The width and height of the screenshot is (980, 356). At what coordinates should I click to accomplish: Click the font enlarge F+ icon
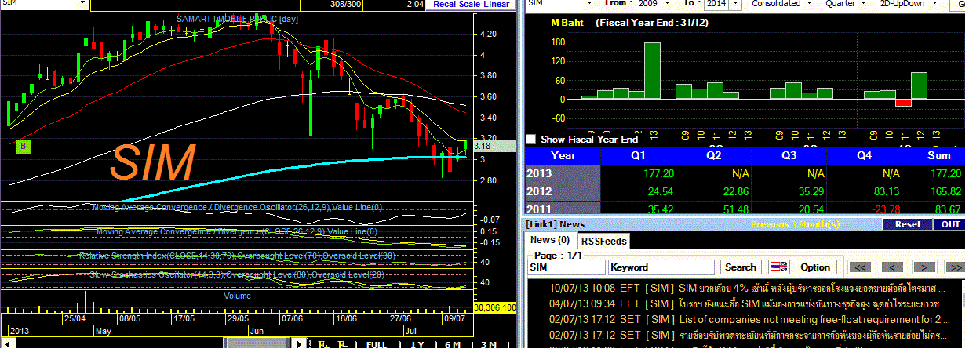click(325, 345)
